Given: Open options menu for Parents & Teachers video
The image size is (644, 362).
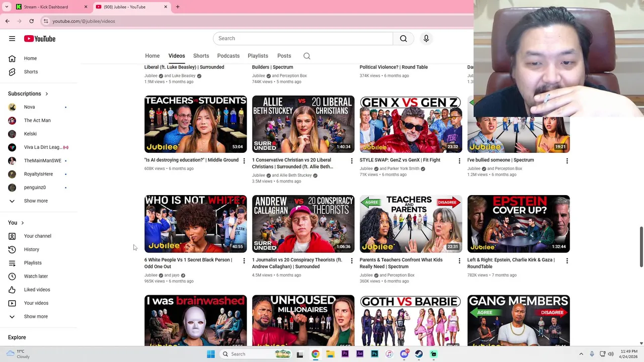Looking at the screenshot, I should pos(459,261).
